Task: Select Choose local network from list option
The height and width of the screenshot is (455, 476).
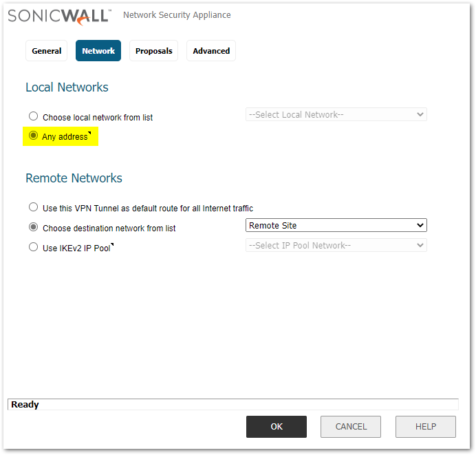Action: pyautogui.click(x=33, y=117)
